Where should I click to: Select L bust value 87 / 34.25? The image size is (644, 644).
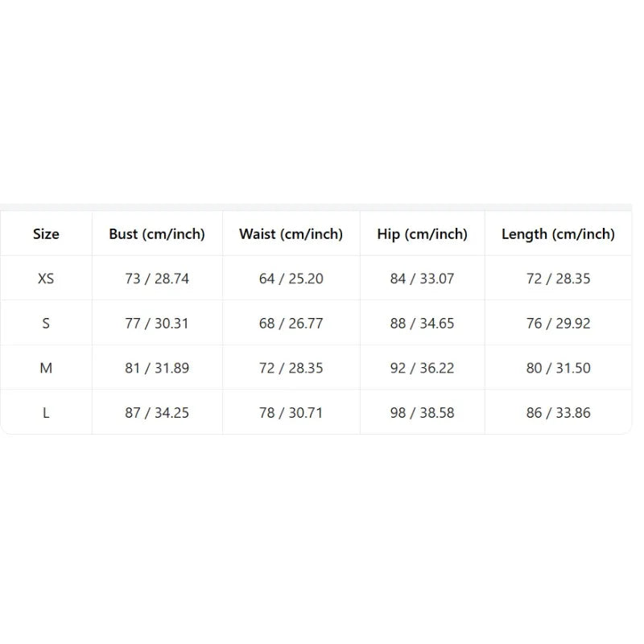[157, 413]
